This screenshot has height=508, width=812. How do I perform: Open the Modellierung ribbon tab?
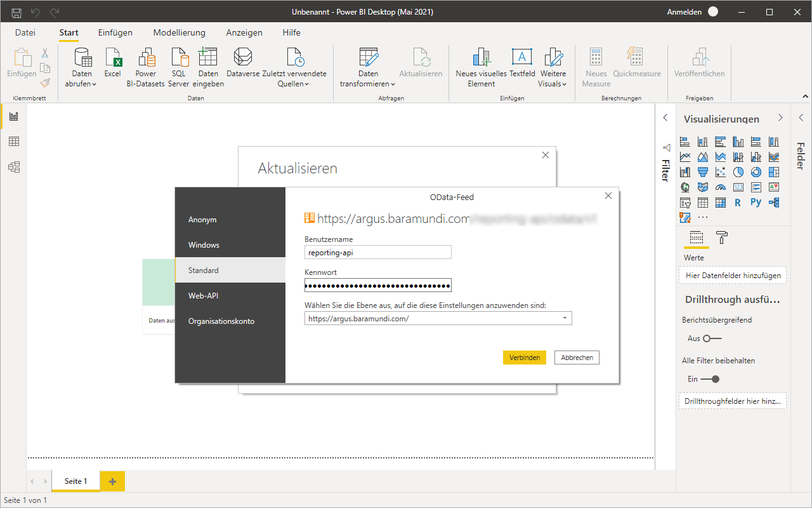[x=179, y=32]
